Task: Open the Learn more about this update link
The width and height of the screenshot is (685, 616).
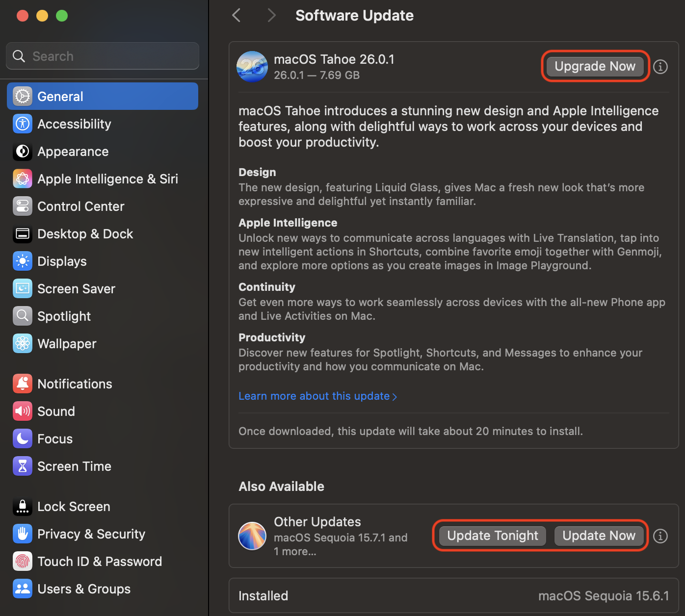Action: pos(317,396)
